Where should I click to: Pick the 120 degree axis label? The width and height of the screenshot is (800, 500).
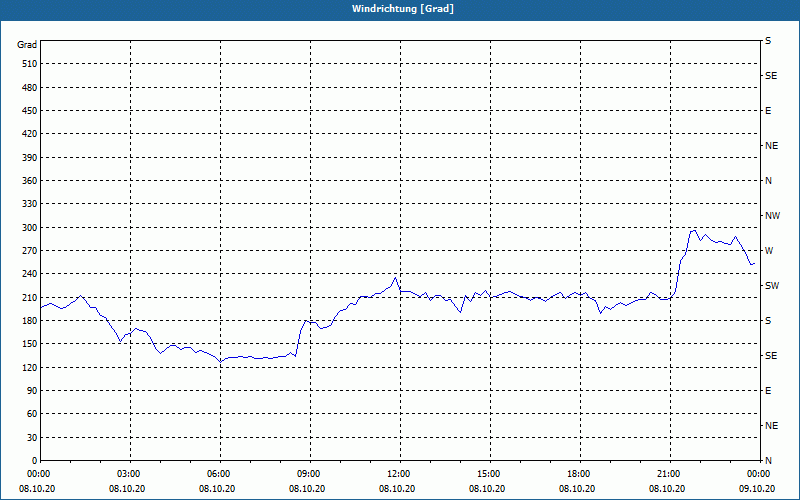coord(30,368)
